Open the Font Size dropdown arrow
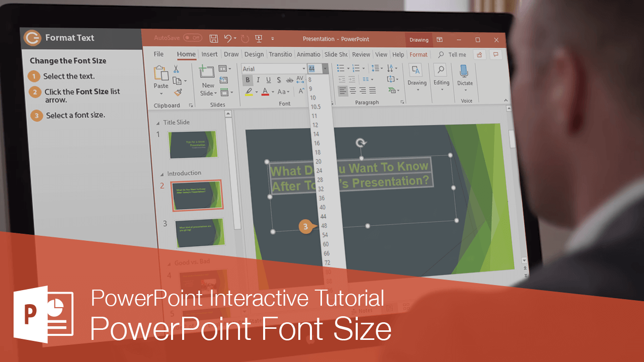The height and width of the screenshot is (362, 644). pos(325,68)
